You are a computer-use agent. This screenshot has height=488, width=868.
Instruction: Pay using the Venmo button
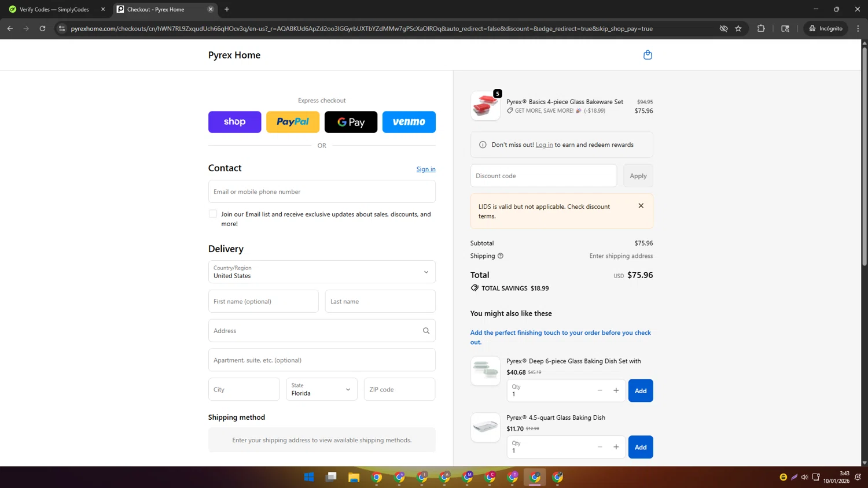pyautogui.click(x=409, y=122)
